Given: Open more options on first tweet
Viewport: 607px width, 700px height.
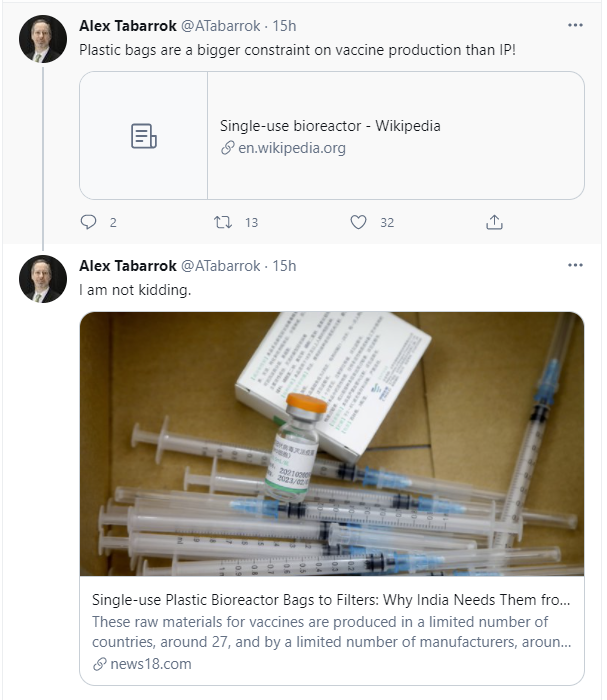Looking at the screenshot, I should pyautogui.click(x=575, y=25).
